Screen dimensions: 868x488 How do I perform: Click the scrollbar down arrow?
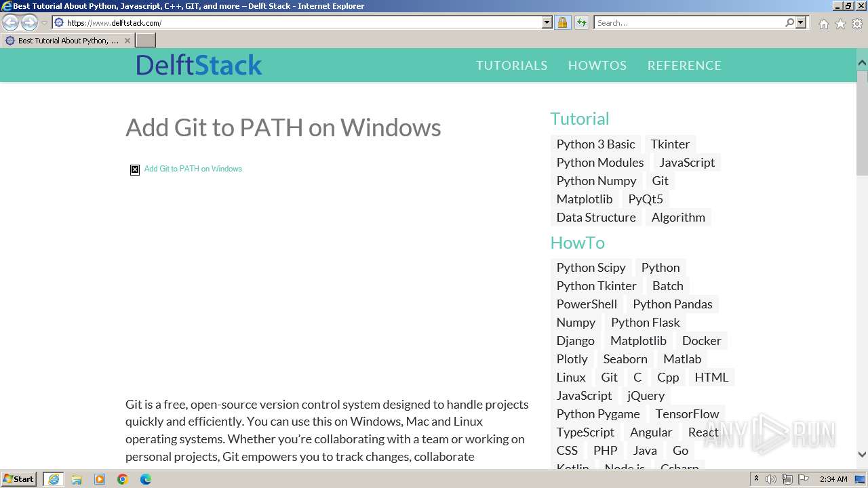click(x=862, y=455)
